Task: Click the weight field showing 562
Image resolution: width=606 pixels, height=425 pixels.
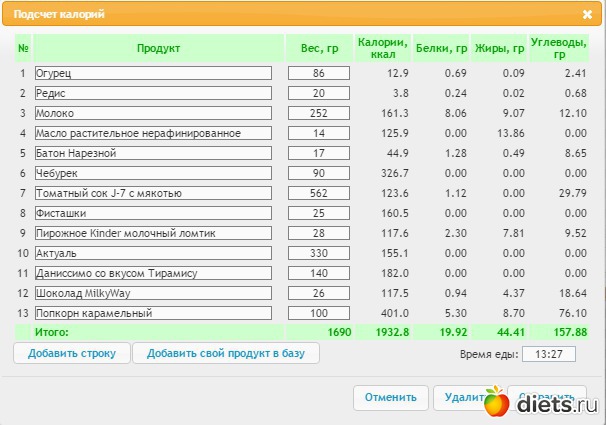Action: 319,193
